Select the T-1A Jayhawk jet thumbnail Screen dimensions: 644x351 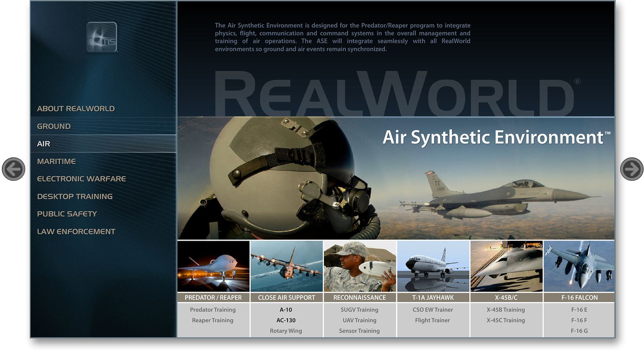click(x=433, y=266)
